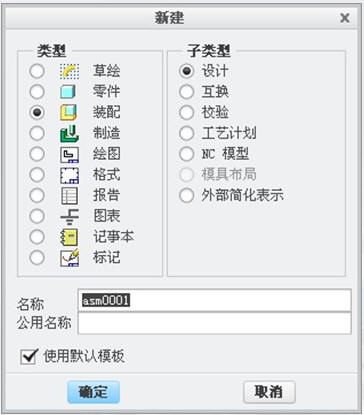
Task: Click the 格式 format icon
Action: click(x=70, y=175)
